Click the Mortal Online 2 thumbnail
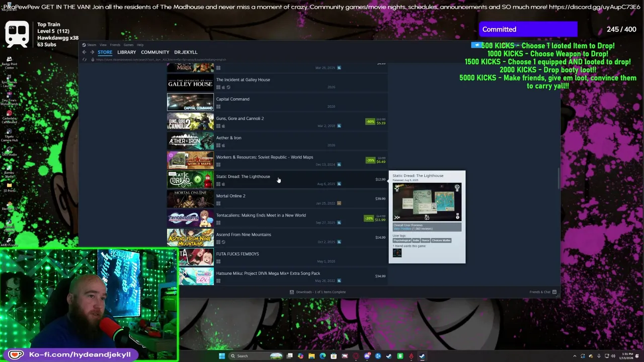Image resolution: width=644 pixels, height=362 pixels. (x=190, y=199)
